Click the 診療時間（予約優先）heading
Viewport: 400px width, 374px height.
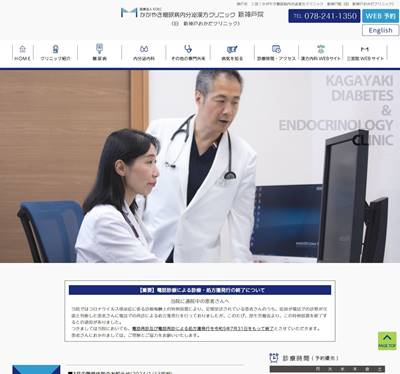(x=310, y=358)
